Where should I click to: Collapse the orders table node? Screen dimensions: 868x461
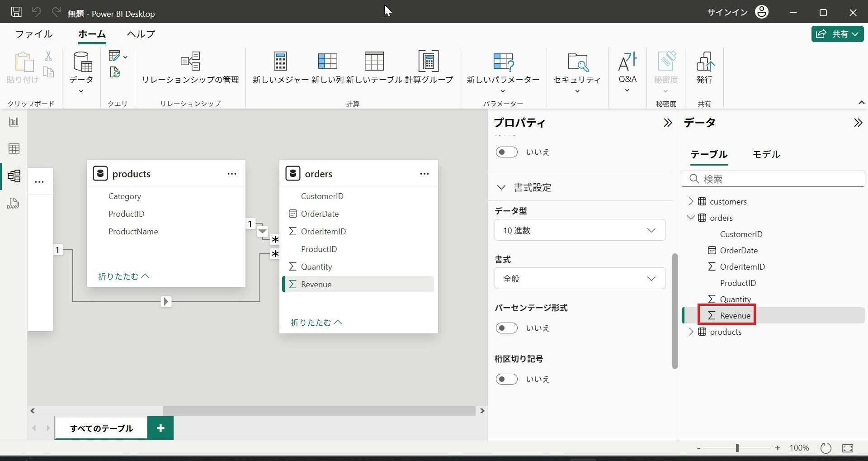(x=690, y=218)
